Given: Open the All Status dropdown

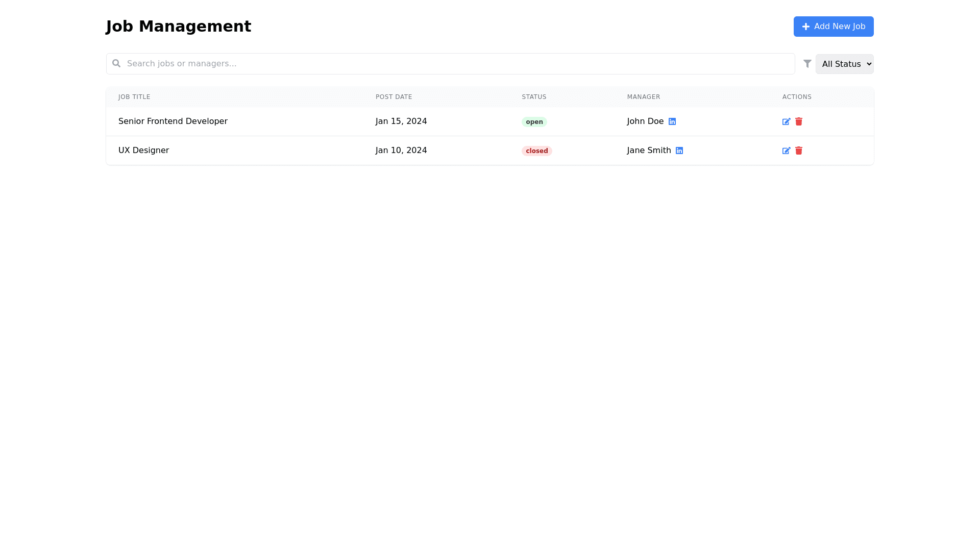Looking at the screenshot, I should pyautogui.click(x=844, y=64).
